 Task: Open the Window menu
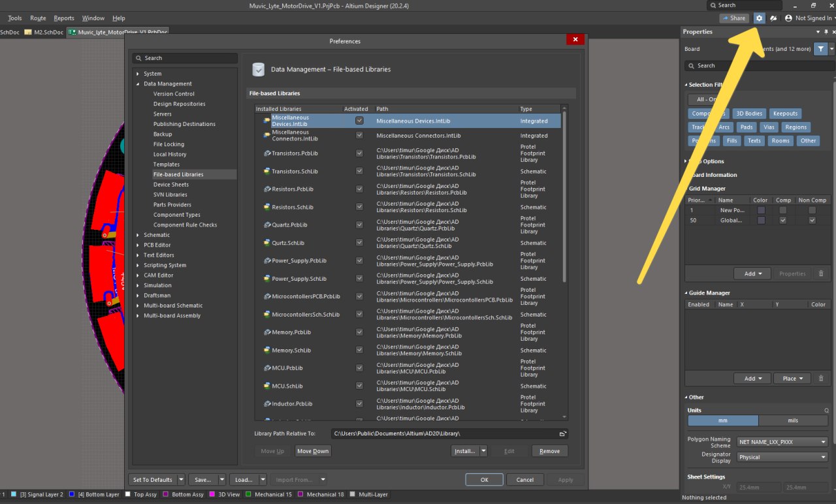(x=93, y=18)
